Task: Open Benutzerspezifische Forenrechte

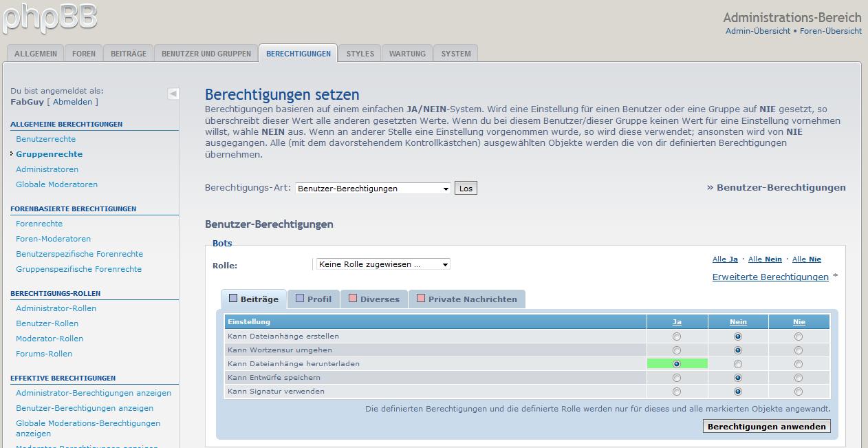Action: coord(79,254)
